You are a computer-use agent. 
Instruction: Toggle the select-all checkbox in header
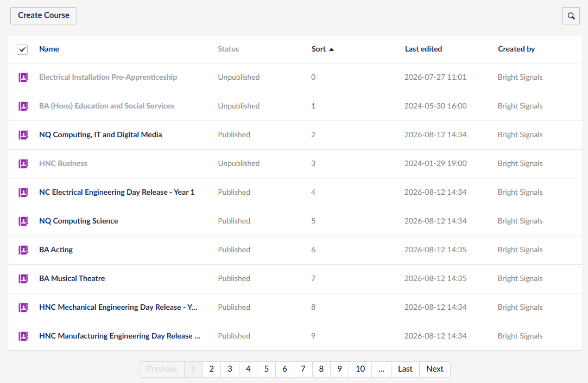(22, 49)
